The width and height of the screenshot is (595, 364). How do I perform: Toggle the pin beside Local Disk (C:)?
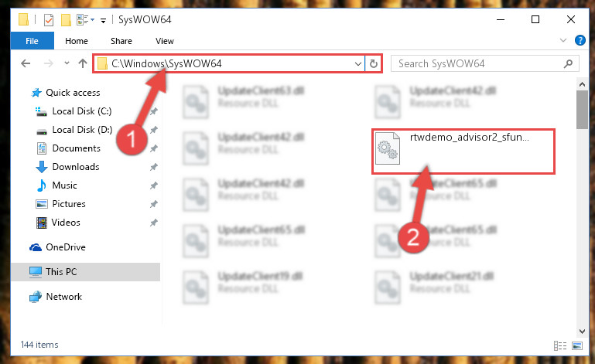pyautogui.click(x=154, y=111)
